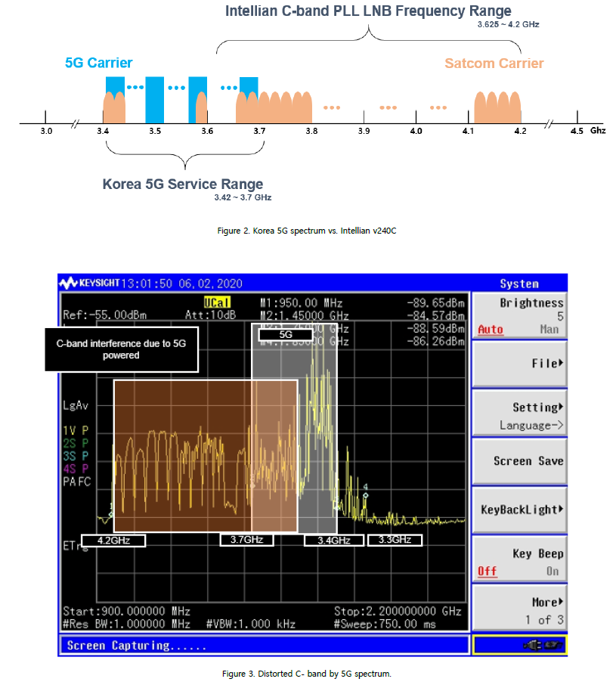Viewport: 616px width, 685px height.
Task: Click the Screen Capturing status message
Action: (x=136, y=645)
